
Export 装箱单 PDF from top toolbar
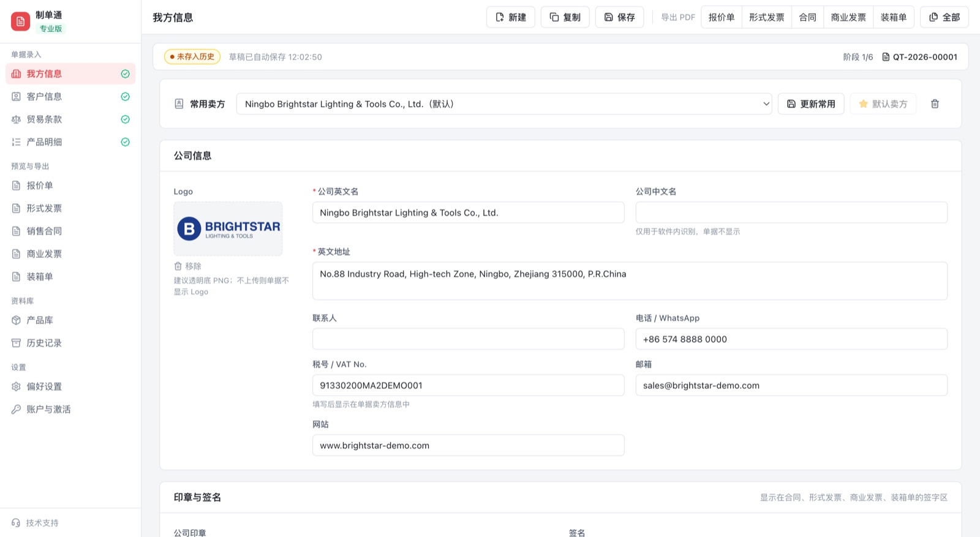pos(894,17)
